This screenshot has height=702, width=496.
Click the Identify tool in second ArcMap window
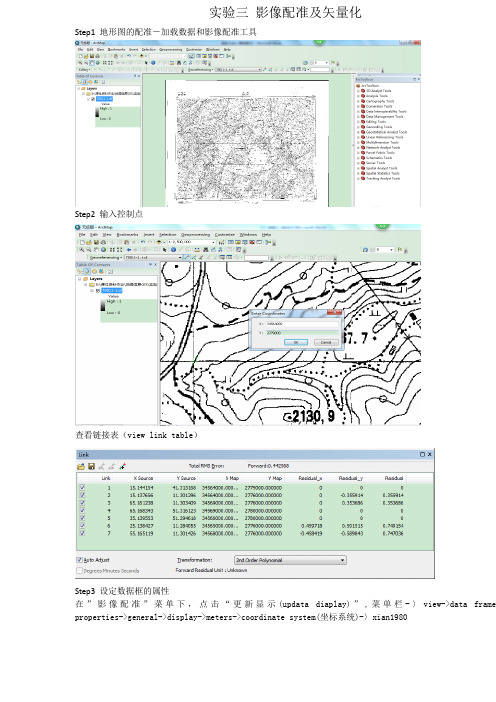click(173, 250)
